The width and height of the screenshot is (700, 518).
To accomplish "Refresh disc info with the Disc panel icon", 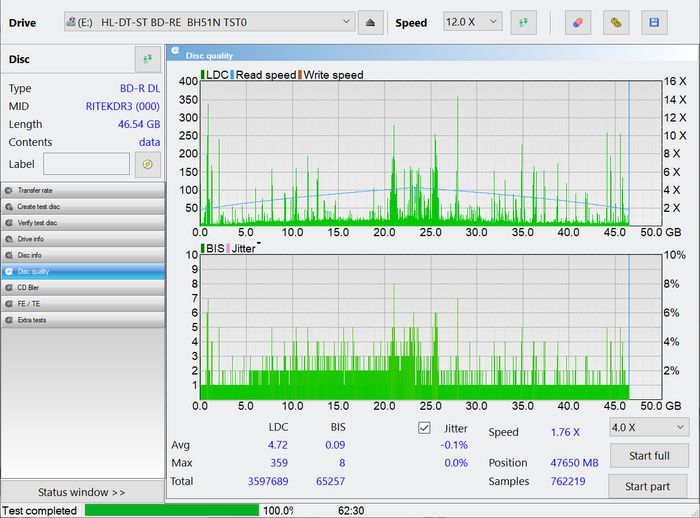I will (x=147, y=60).
